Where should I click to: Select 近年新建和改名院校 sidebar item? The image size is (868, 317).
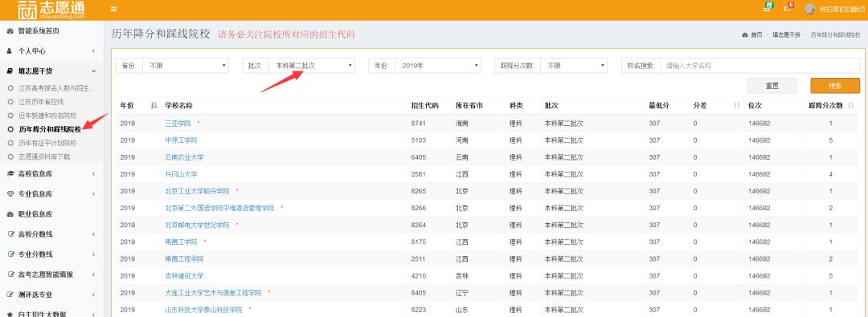tap(42, 116)
